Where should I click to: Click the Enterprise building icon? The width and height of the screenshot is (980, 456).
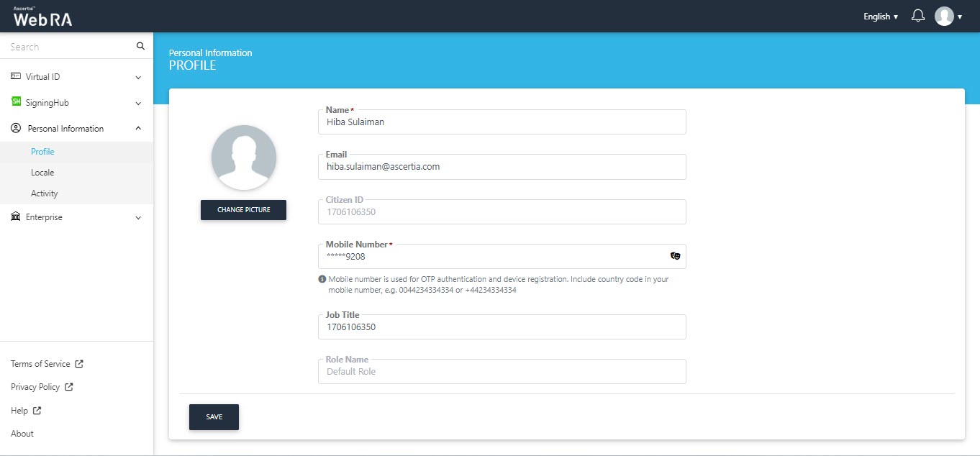coord(16,216)
